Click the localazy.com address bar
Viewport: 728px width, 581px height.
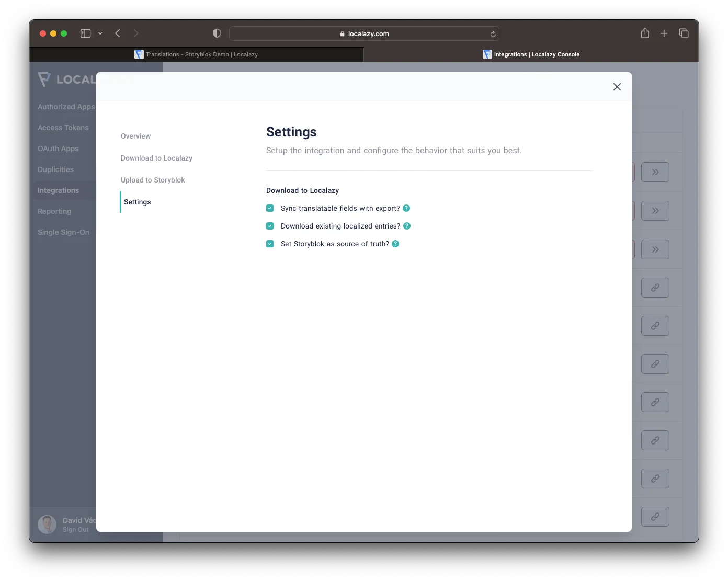[x=364, y=33]
